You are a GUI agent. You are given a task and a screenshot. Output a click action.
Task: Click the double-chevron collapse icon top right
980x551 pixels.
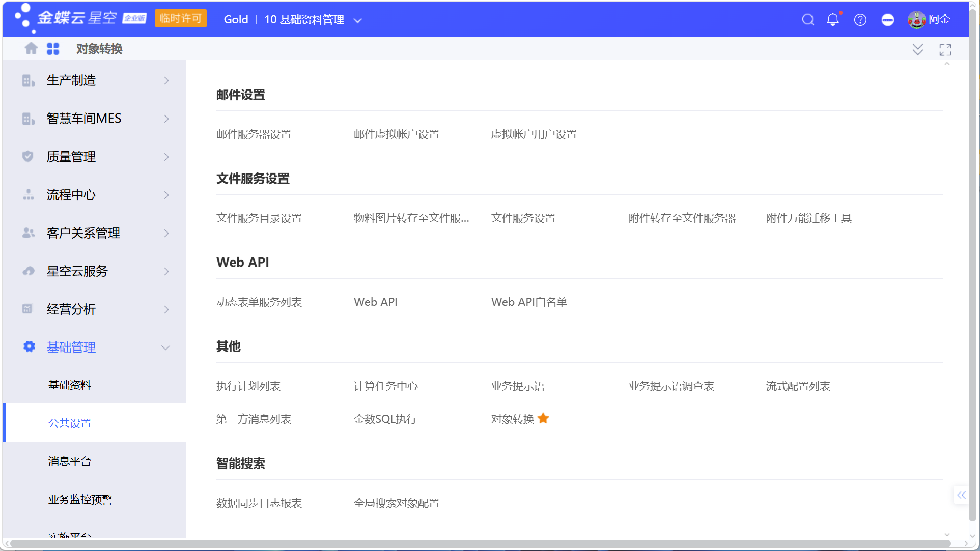918,49
